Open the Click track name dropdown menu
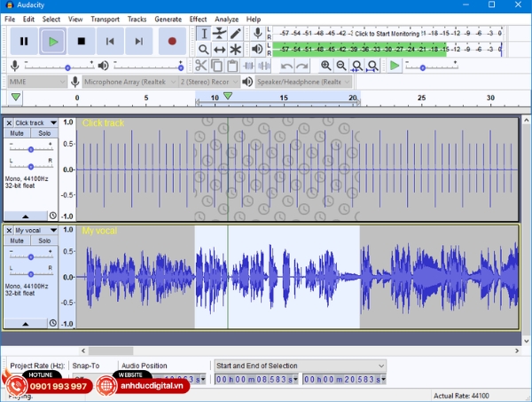This screenshot has width=532, height=402. click(53, 122)
